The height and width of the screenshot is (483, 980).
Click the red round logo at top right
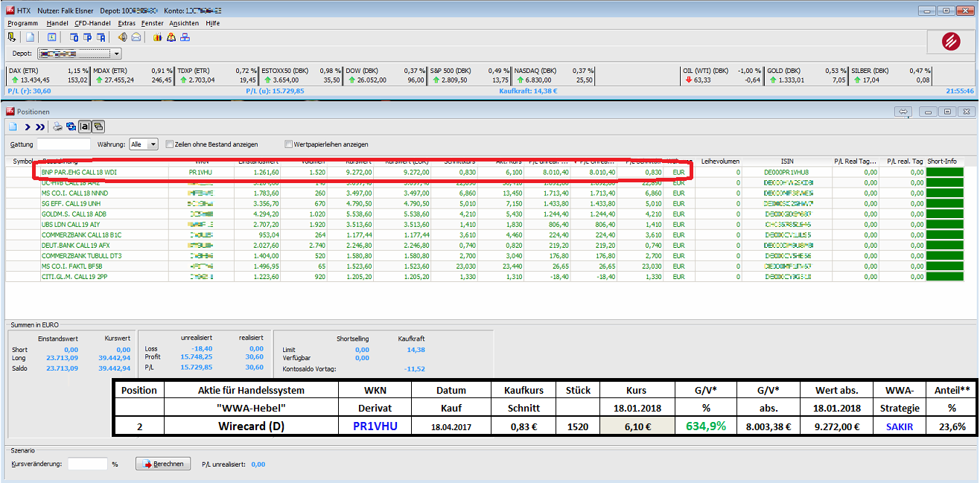click(950, 42)
